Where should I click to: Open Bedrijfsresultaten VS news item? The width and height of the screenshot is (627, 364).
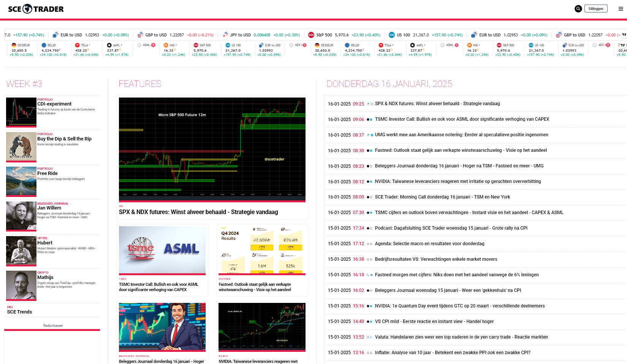(436, 259)
